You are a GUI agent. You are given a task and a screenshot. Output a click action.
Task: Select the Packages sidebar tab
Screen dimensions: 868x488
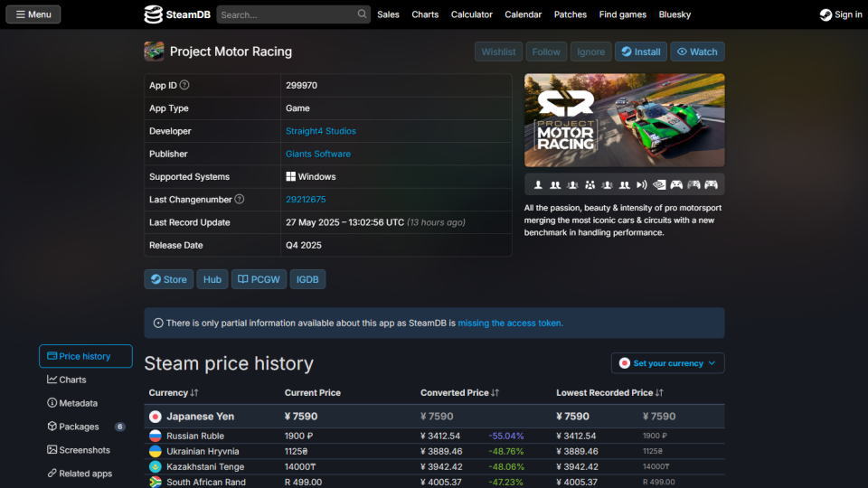(x=86, y=427)
